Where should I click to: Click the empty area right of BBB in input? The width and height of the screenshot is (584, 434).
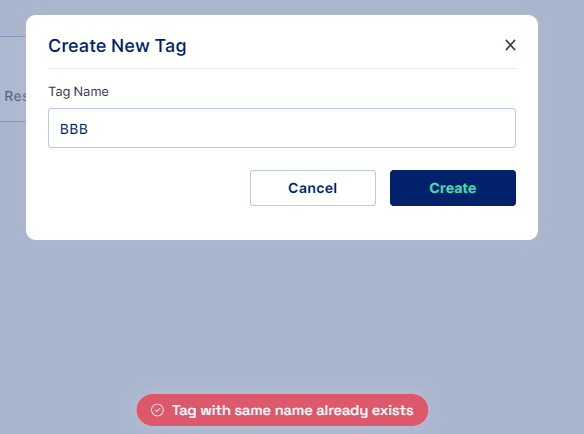tap(298, 128)
